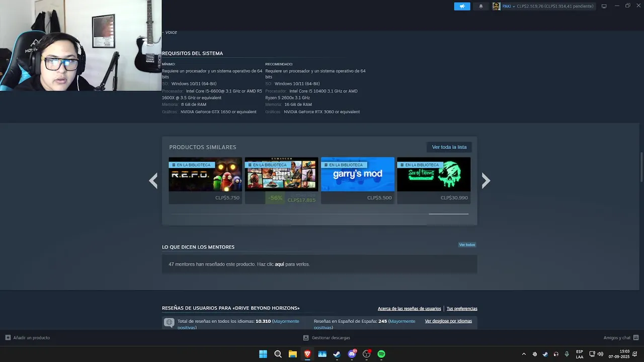Click the Spanish reviews count 245
The image size is (644, 362).
[x=382, y=321]
